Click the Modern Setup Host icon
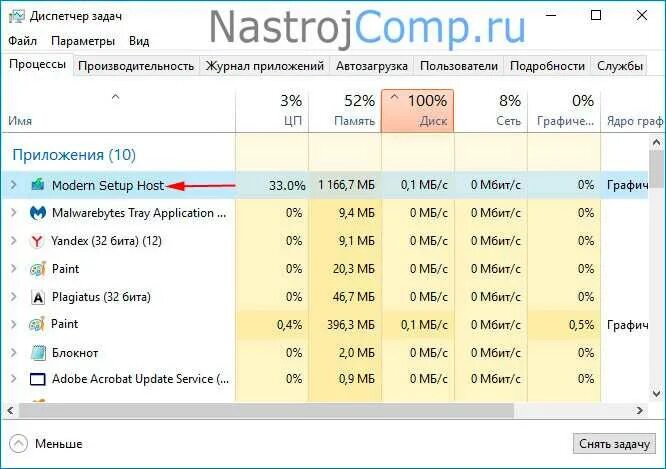 coord(38,185)
